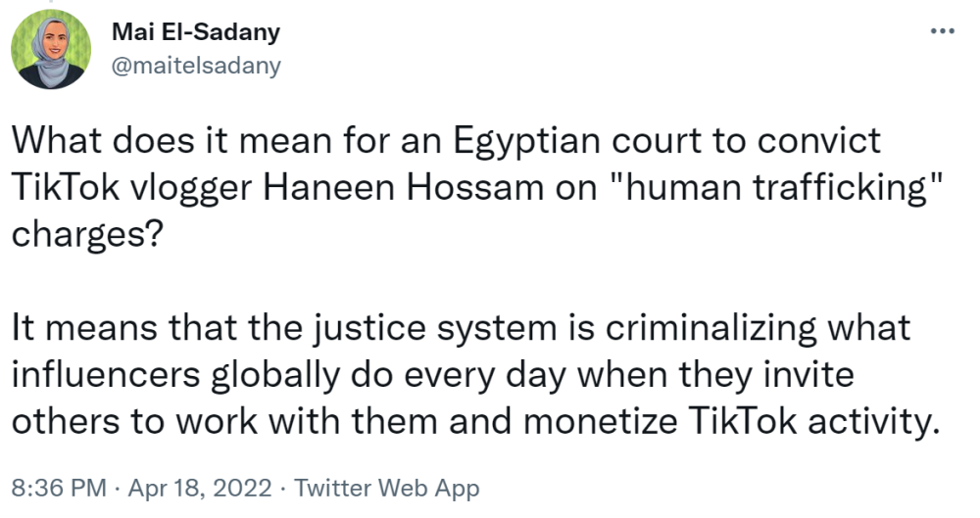Click the words "every day" in tweet
The image size is (980, 518).
[484, 376]
